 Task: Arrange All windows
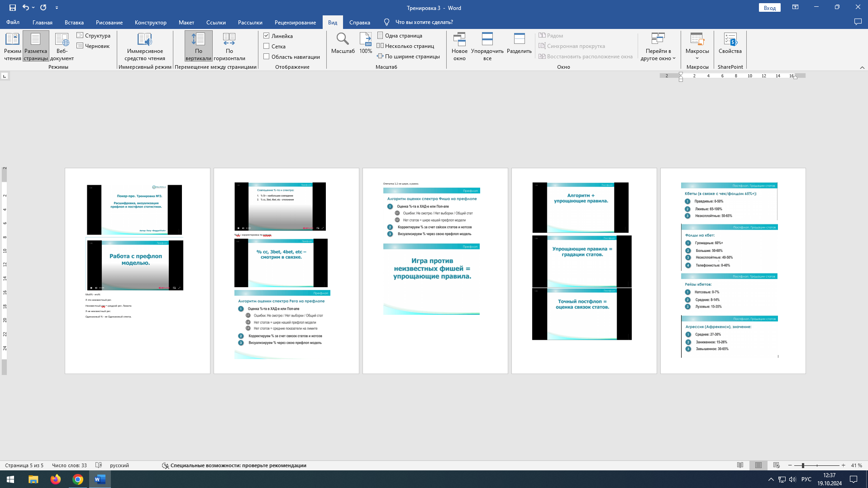click(487, 46)
